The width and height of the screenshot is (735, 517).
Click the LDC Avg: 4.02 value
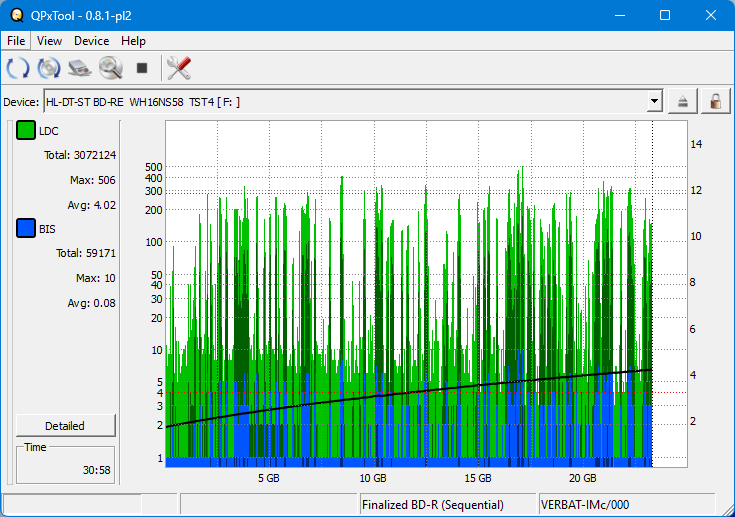point(92,205)
